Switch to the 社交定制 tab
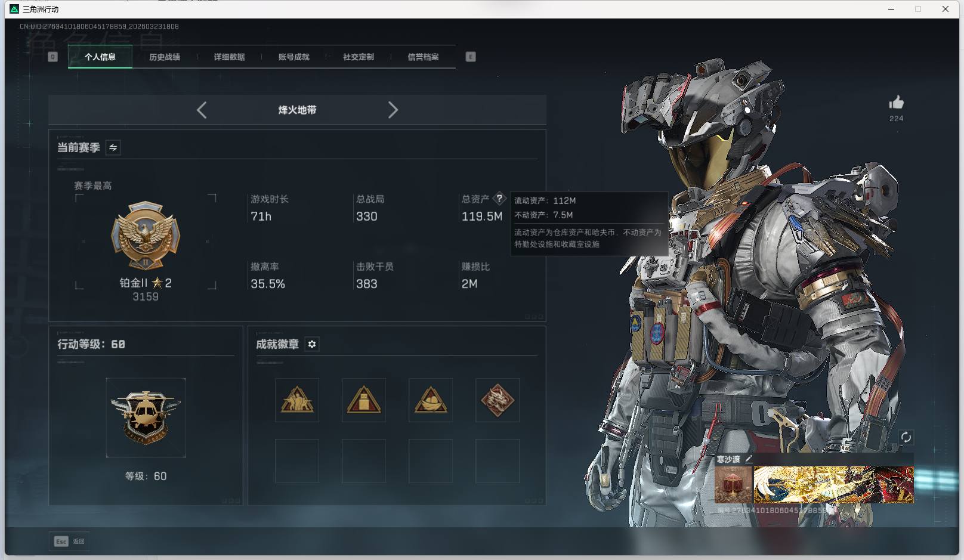Viewport: 964px width, 560px height. click(359, 57)
